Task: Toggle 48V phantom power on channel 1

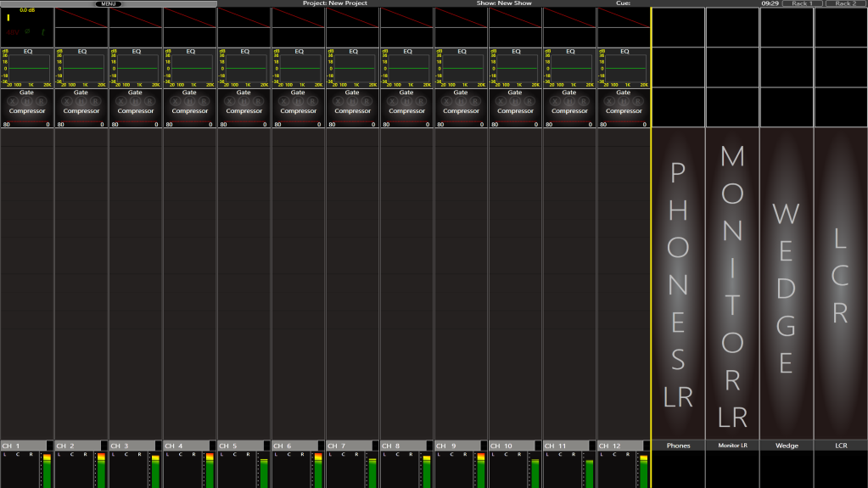Action: (13, 32)
